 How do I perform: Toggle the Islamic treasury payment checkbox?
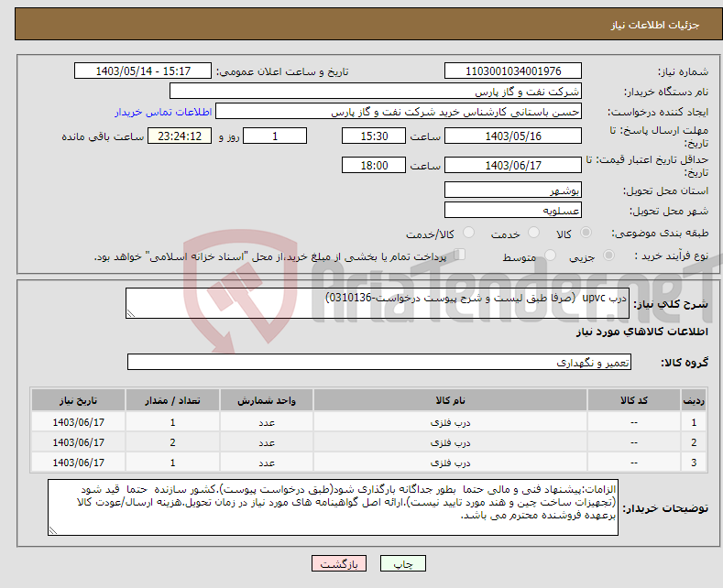pyautogui.click(x=460, y=255)
